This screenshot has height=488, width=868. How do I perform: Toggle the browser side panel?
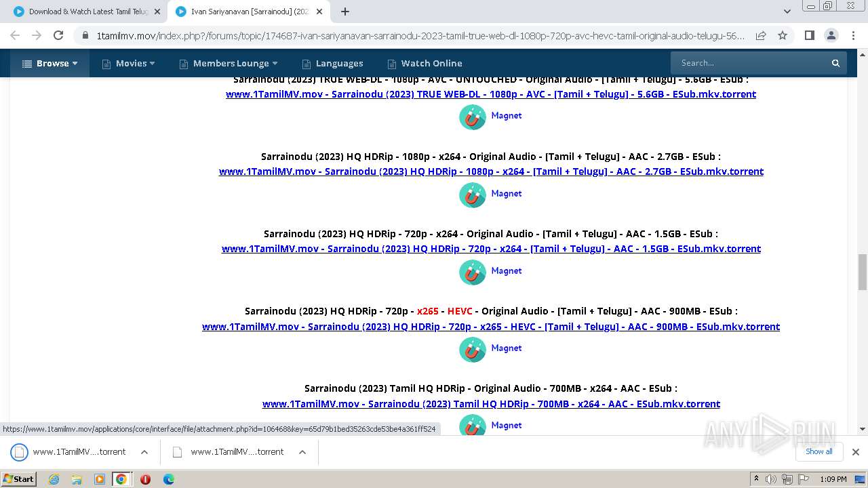point(809,35)
